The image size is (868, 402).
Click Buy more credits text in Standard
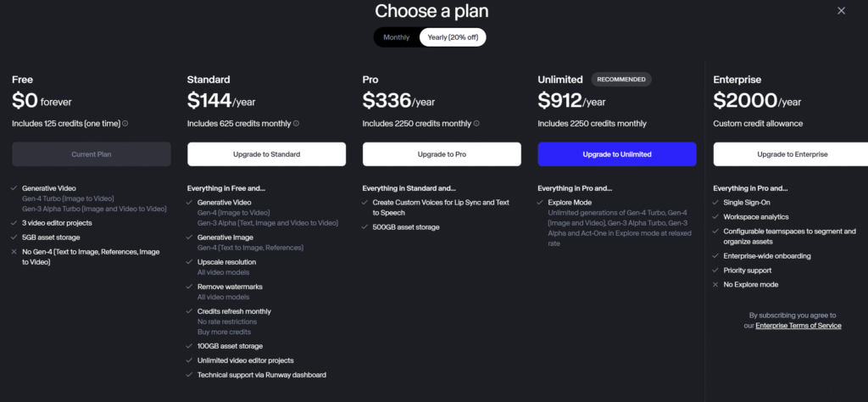pyautogui.click(x=224, y=332)
